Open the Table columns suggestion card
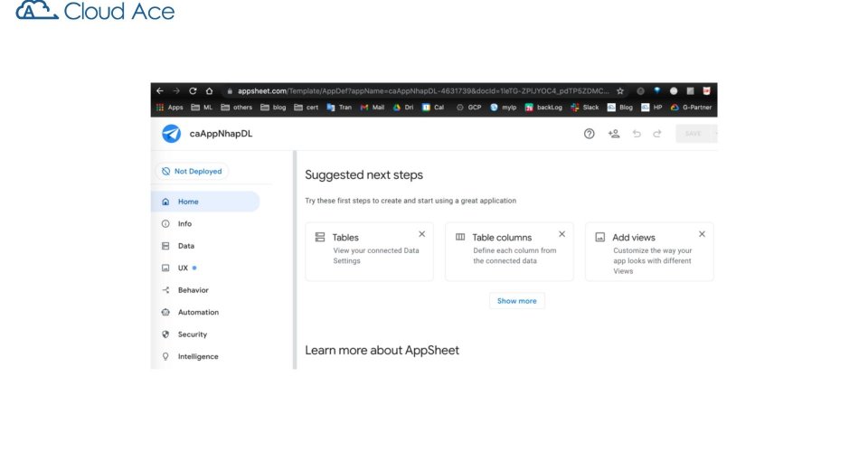Image resolution: width=868 pixels, height=452 pixels. point(509,251)
